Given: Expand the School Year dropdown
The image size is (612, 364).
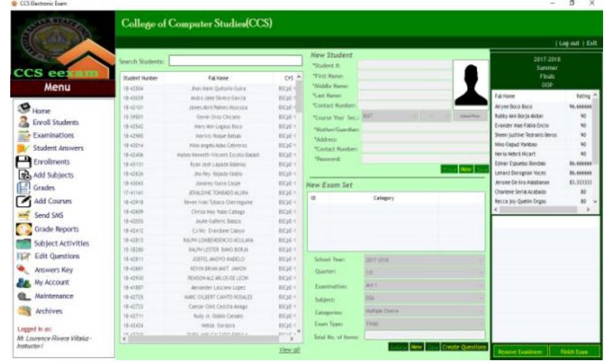Looking at the screenshot, I should [425, 260].
